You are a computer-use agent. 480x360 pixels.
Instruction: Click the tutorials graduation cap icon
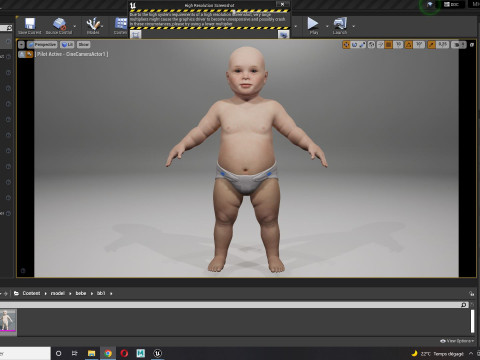coord(430,5)
